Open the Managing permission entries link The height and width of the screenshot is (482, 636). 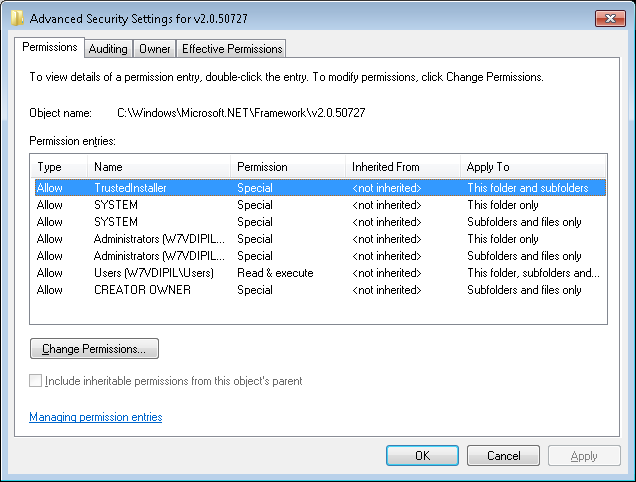96,417
